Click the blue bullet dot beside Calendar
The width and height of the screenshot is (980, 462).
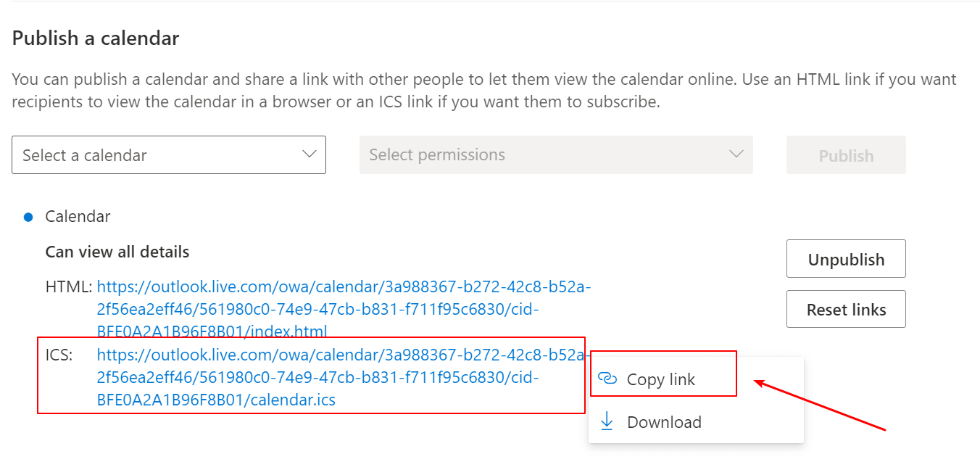pos(28,217)
